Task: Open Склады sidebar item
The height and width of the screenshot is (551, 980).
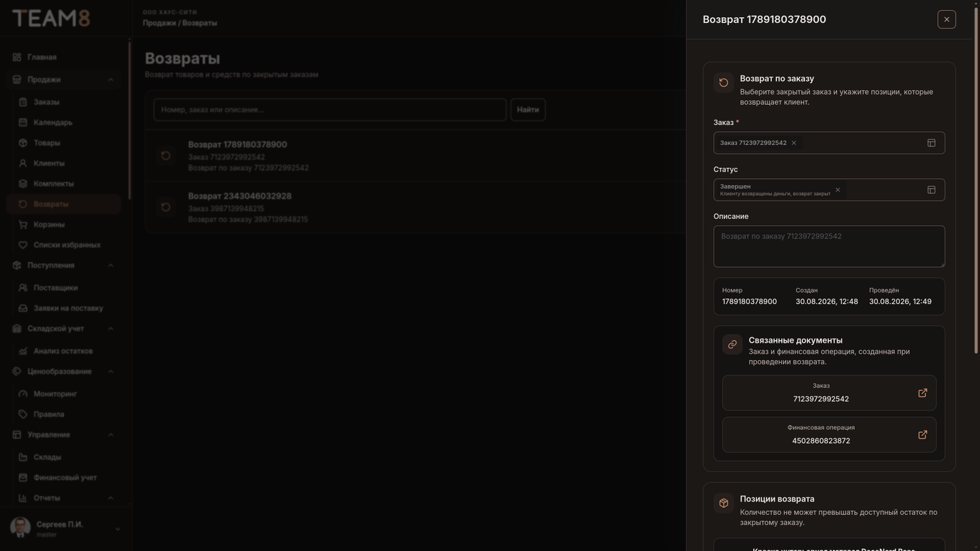Action: [63, 457]
